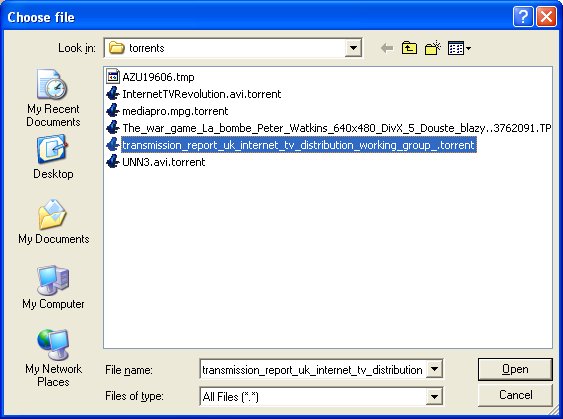Expand the Look in folder dropdown
Viewport: 563px width, 419px height.
coord(353,48)
